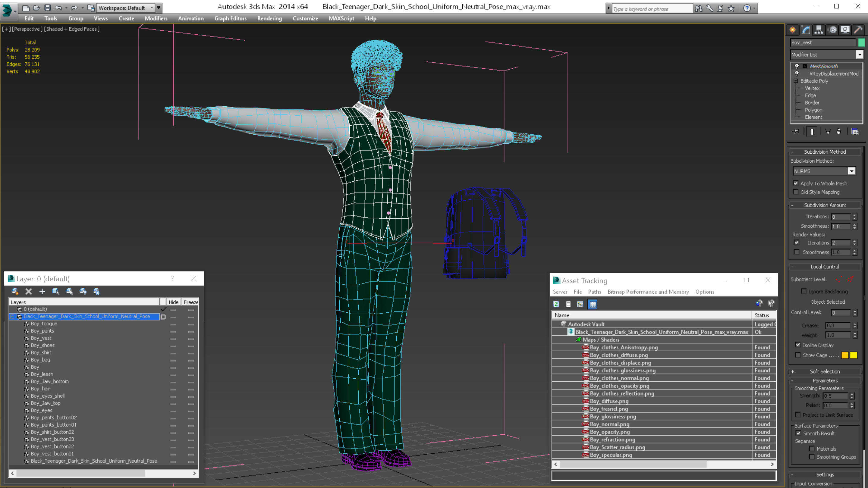Collapse the Local Control rollout
The width and height of the screenshot is (868, 488).
(825, 266)
